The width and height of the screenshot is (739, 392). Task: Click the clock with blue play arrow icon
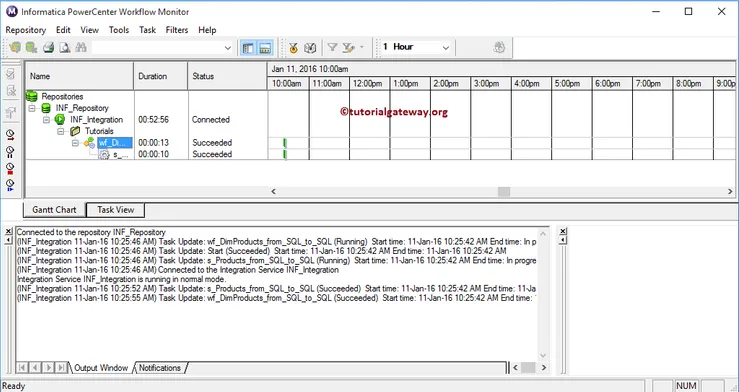[10, 185]
